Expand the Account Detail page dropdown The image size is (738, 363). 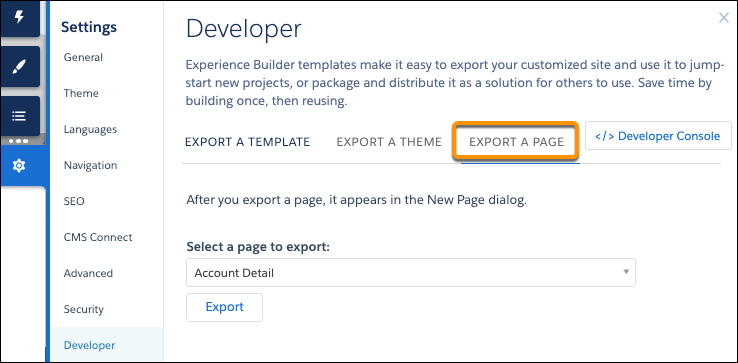411,272
